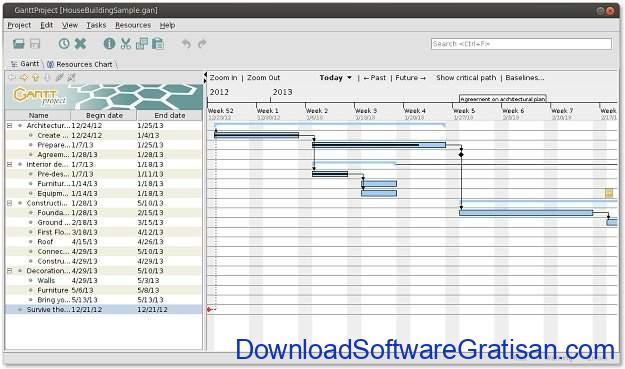The image size is (625, 369).
Task: Click the red Survive milestone marker
Action: tap(210, 309)
